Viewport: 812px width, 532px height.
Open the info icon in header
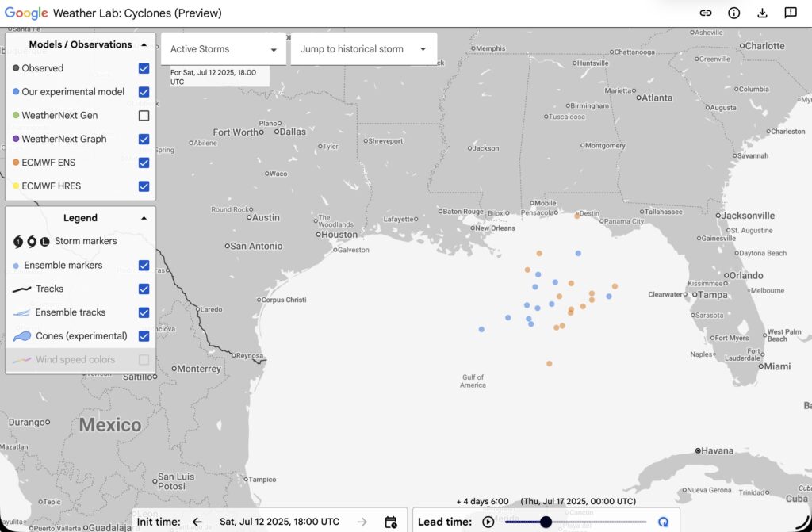point(733,13)
